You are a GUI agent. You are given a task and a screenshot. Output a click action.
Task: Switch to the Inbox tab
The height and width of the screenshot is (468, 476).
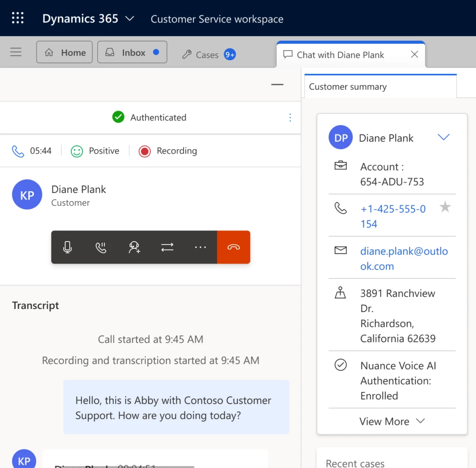[132, 52]
